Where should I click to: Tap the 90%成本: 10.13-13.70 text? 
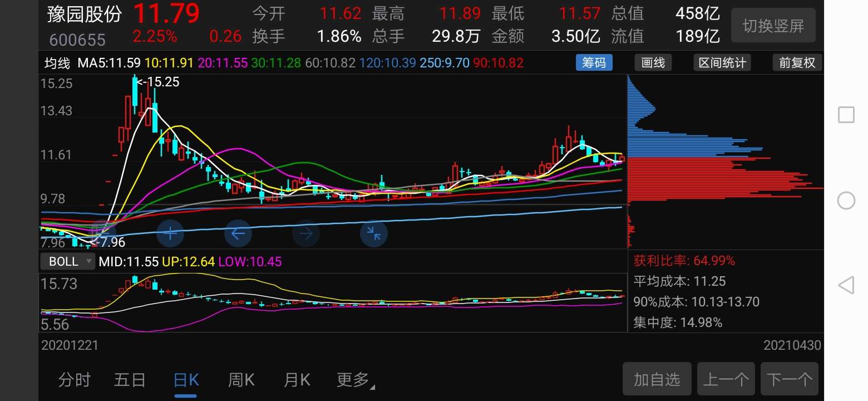coord(696,302)
